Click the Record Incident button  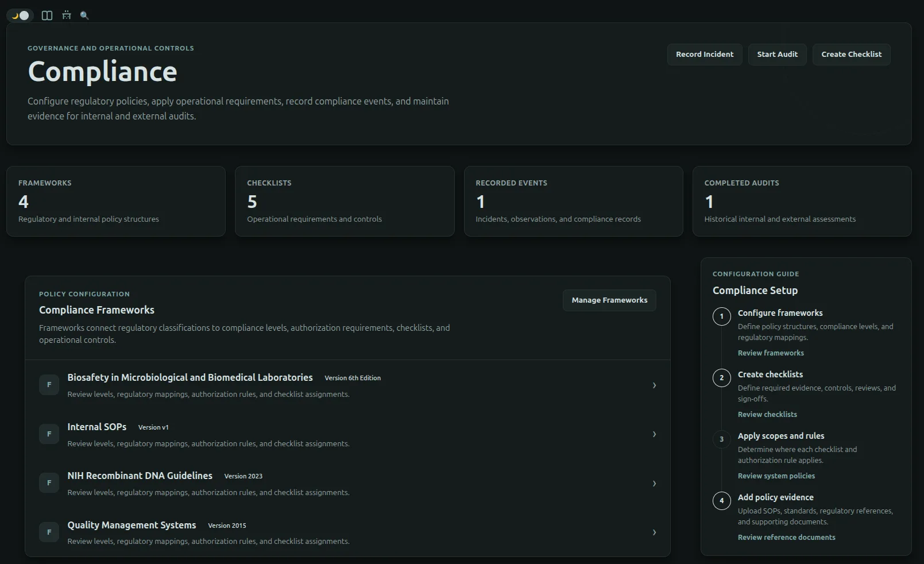pyautogui.click(x=705, y=55)
